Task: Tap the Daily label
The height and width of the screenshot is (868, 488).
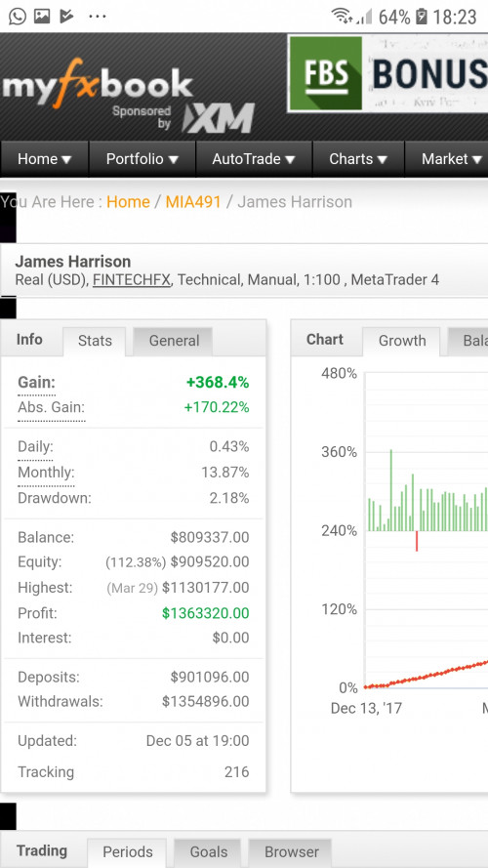Action: (x=35, y=447)
